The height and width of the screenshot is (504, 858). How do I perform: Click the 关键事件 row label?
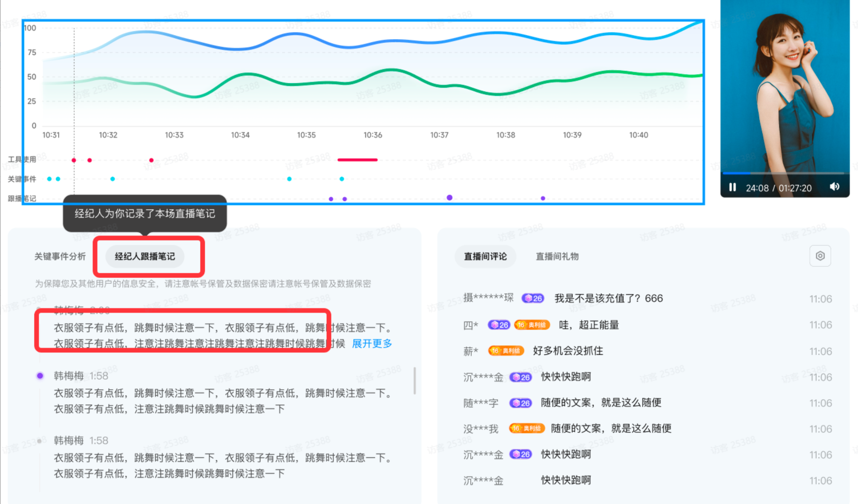tap(22, 179)
